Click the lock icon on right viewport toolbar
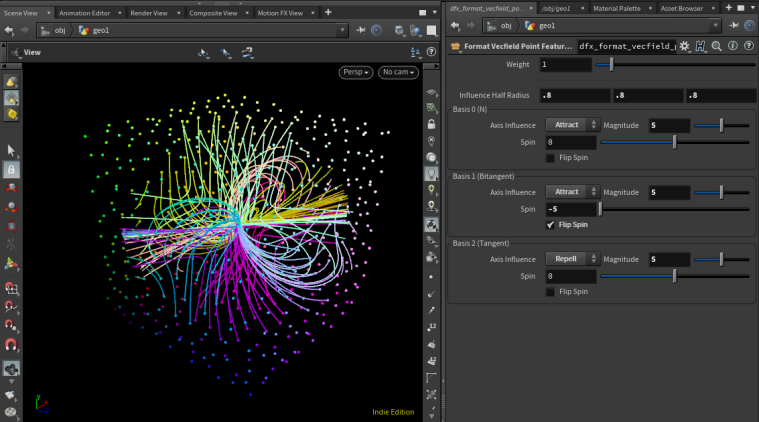Image resolution: width=759 pixels, height=422 pixels. pyautogui.click(x=431, y=124)
